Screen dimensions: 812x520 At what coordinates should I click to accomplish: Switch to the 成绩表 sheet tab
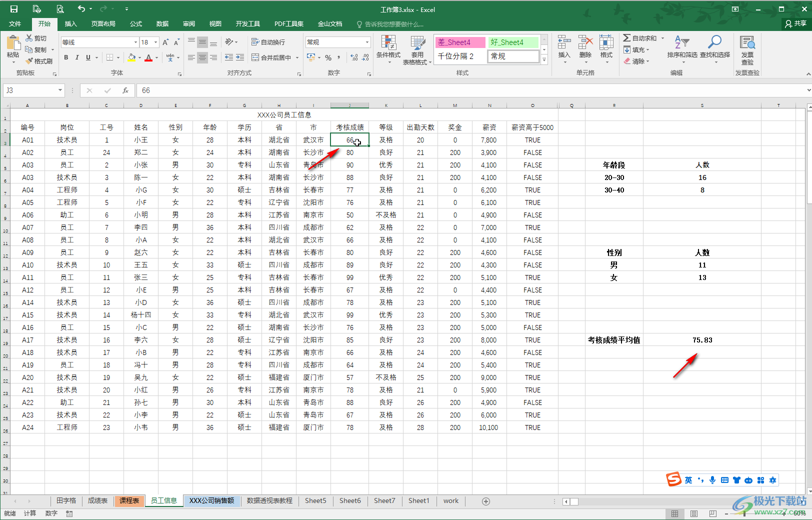click(x=97, y=500)
